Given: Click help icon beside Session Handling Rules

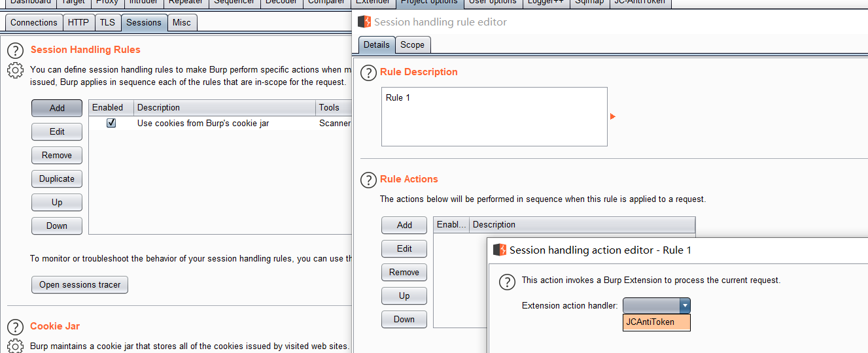Looking at the screenshot, I should [16, 51].
